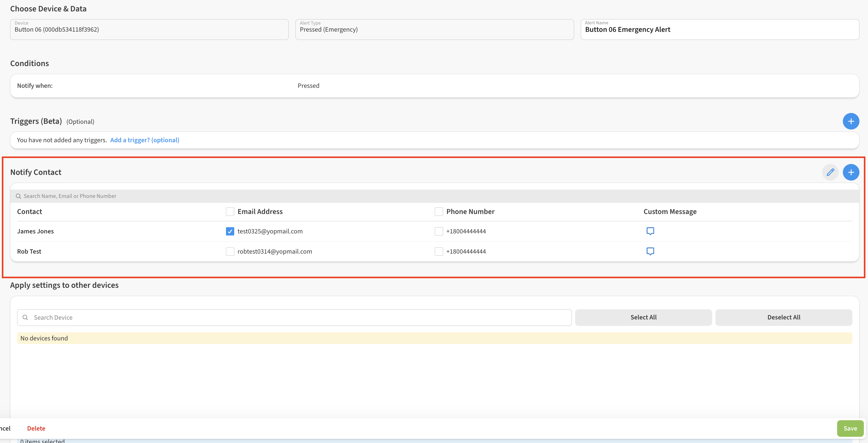Open the Alert Type dropdown
Screen dimensions: 868x443
434,30
